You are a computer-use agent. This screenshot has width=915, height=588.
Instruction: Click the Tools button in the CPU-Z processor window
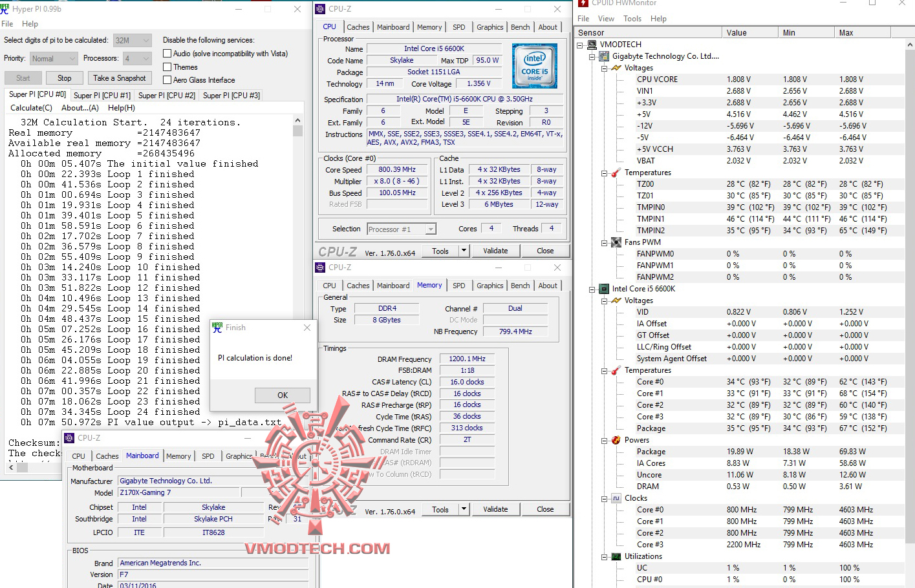click(440, 251)
